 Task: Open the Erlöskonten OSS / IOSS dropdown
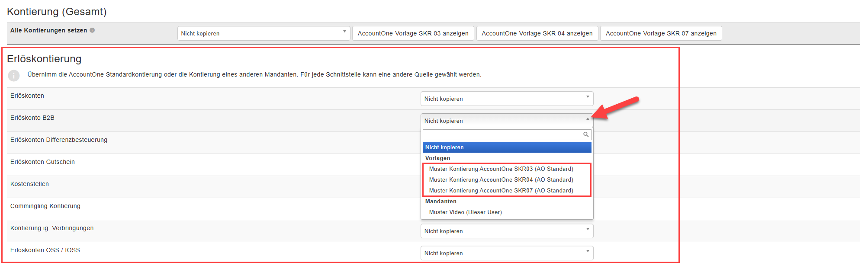(x=507, y=253)
